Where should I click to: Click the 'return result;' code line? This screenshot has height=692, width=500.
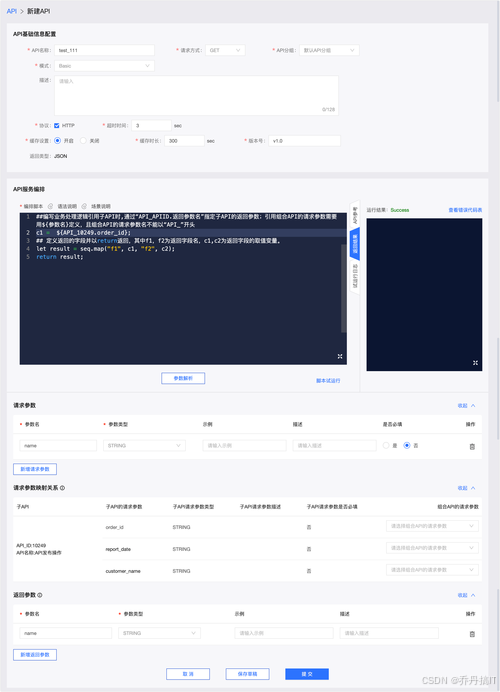click(60, 257)
